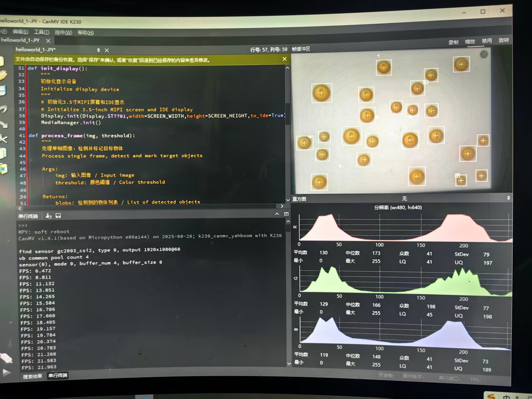This screenshot has width=532, height=399.
Task: Open the 帮助(H) menu
Action: (x=85, y=32)
